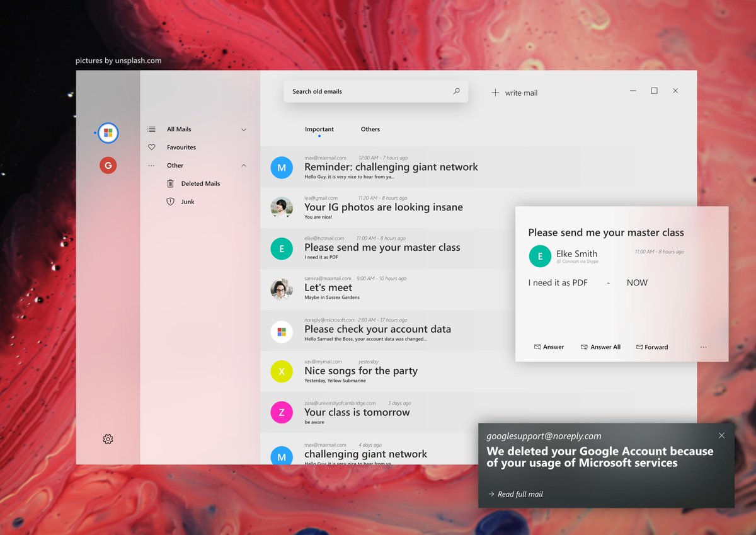Click the Answer All button

pos(600,347)
